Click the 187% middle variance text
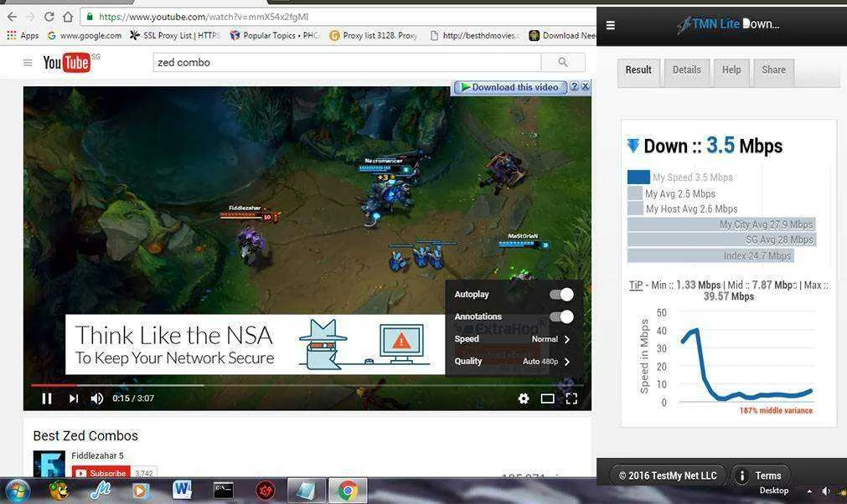Viewport: 847px width, 504px height. (x=776, y=410)
